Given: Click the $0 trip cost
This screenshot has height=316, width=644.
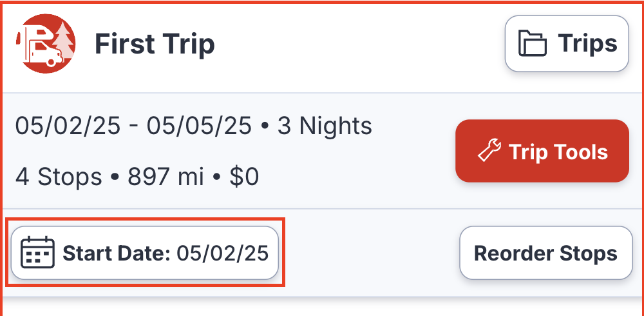Looking at the screenshot, I should [x=244, y=176].
